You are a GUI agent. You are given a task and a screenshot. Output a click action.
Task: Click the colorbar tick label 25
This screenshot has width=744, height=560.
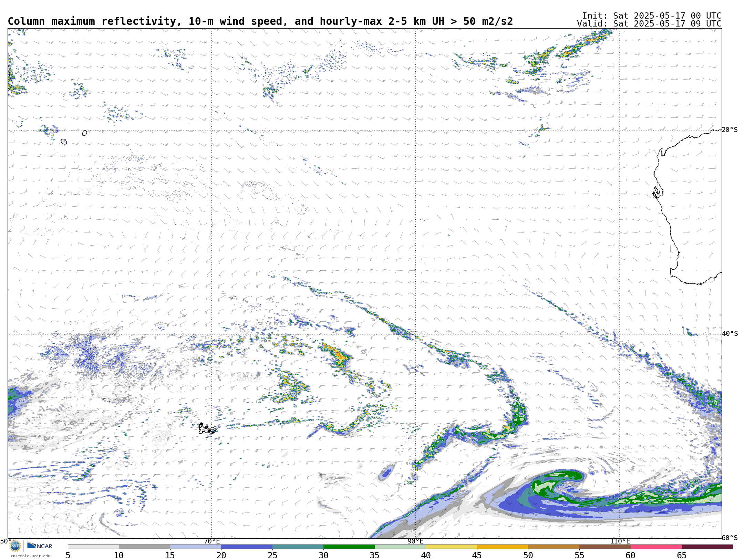(x=272, y=555)
